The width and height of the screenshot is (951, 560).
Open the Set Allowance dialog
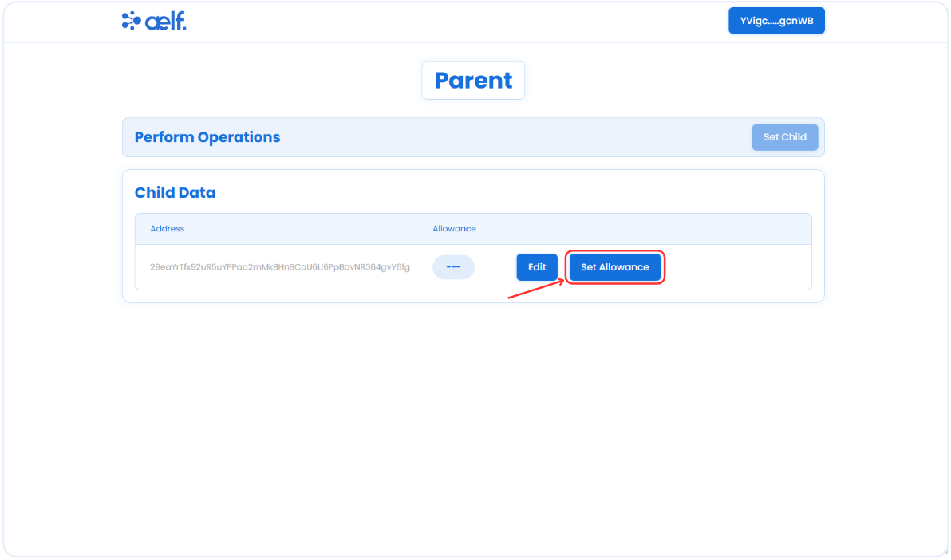coord(615,267)
